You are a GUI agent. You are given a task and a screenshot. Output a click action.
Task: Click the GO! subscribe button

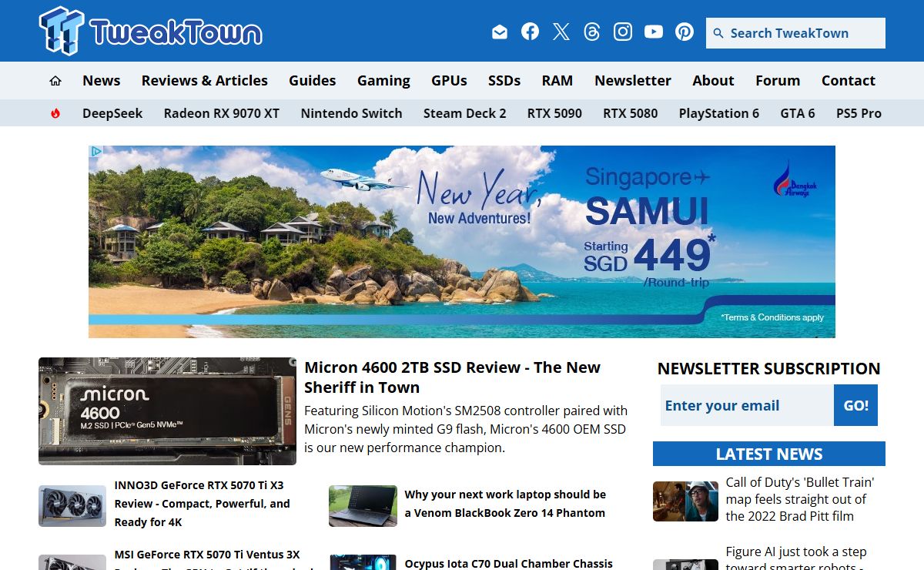(x=855, y=406)
